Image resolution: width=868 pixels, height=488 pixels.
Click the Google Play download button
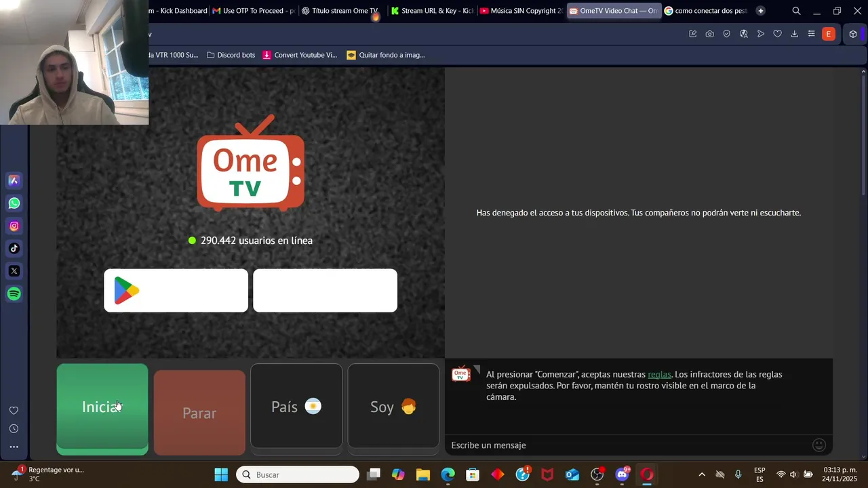(176, 291)
